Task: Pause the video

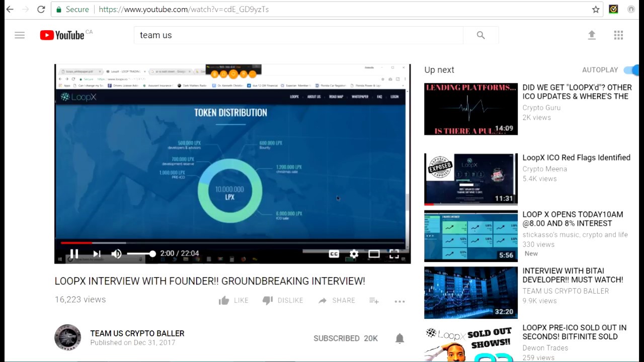Action: [74, 254]
